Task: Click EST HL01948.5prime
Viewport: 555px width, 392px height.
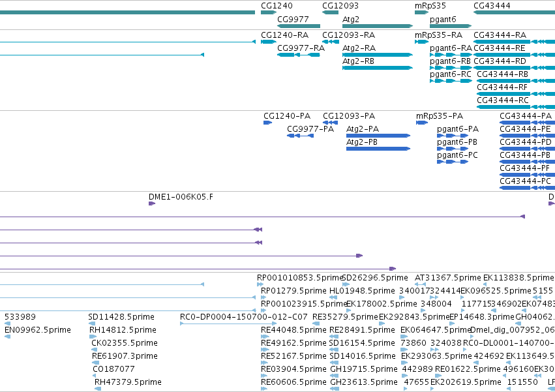Action: coord(333,297)
